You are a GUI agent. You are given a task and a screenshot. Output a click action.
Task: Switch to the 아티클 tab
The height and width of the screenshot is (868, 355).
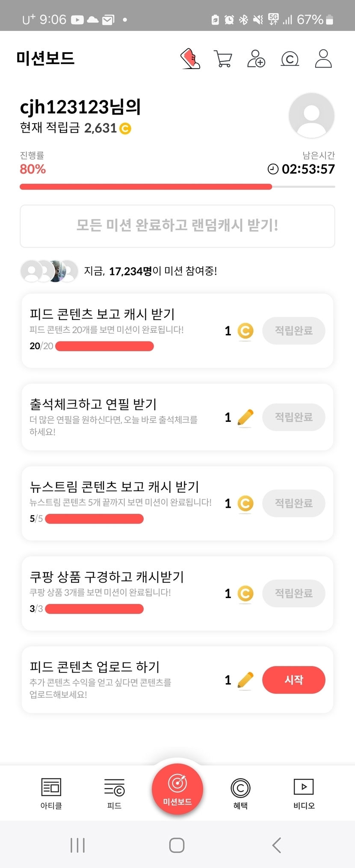tap(51, 793)
